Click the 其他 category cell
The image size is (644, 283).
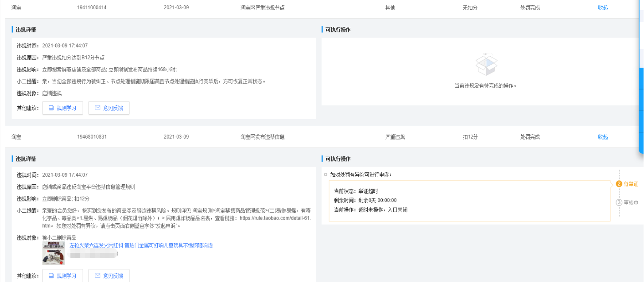pyautogui.click(x=390, y=8)
